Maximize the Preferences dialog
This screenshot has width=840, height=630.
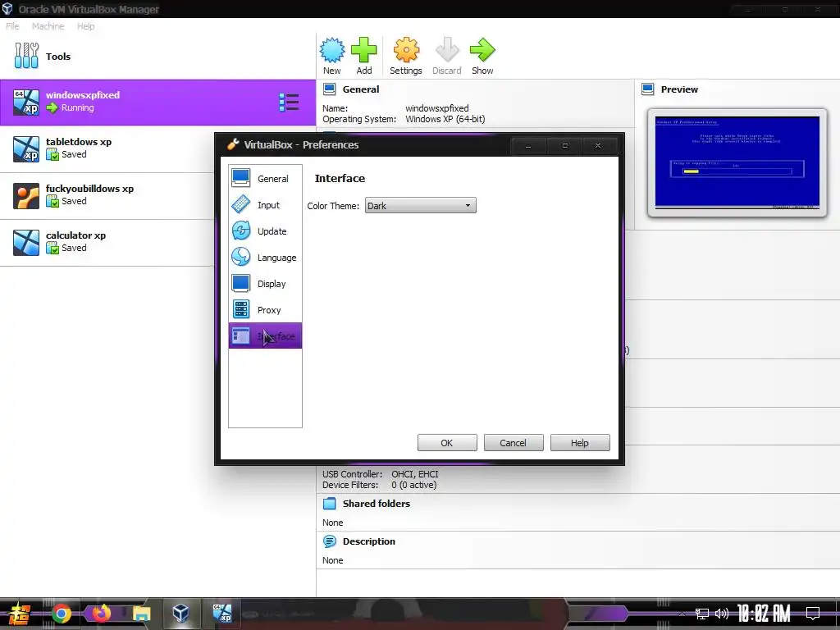[x=564, y=146]
